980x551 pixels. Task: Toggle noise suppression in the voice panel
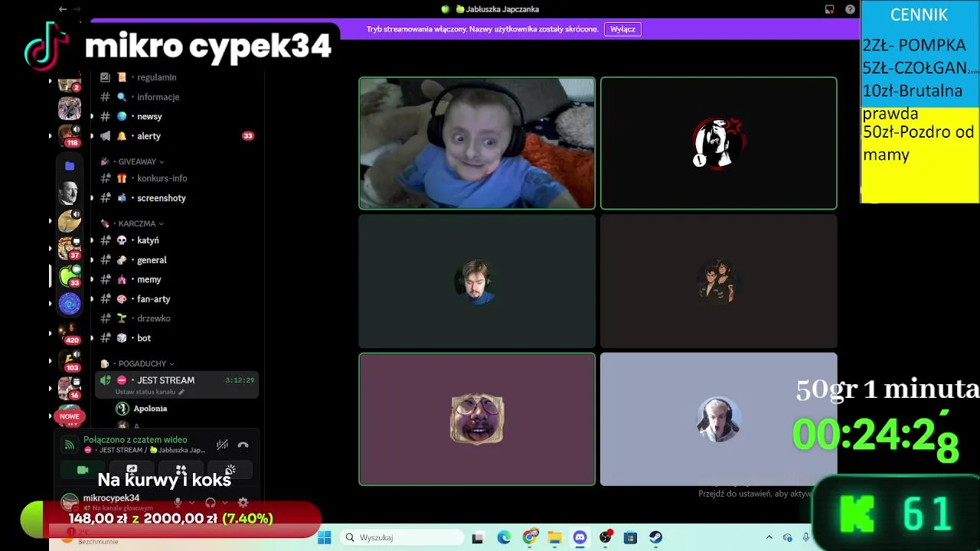pyautogui.click(x=222, y=445)
